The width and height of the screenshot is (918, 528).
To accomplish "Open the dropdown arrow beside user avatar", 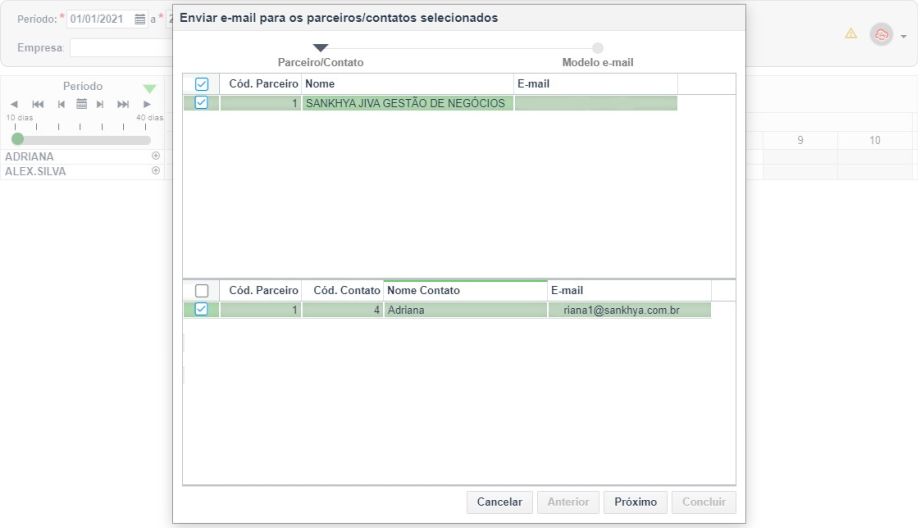I will 903,36.
